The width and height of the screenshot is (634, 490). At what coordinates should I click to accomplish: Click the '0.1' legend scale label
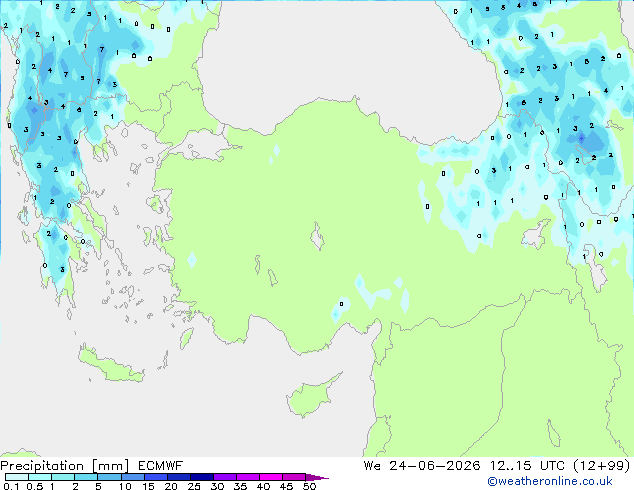click(x=11, y=486)
